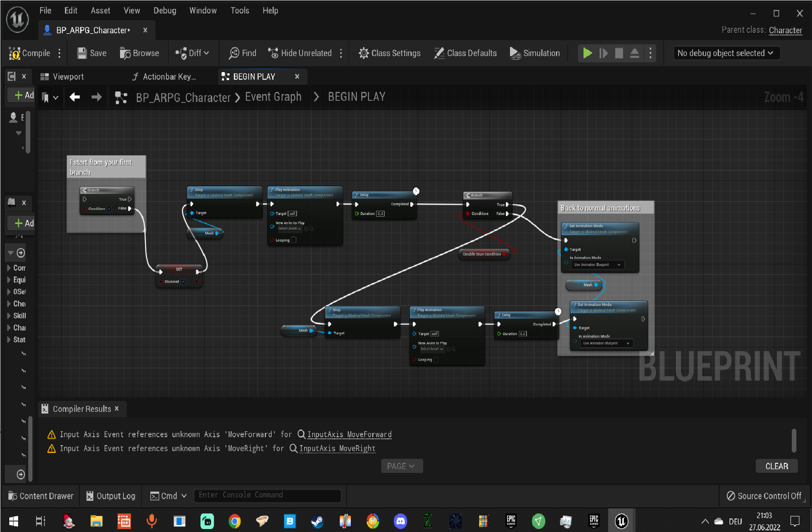Open the Debug menu
This screenshot has width=812, height=532.
coord(165,11)
